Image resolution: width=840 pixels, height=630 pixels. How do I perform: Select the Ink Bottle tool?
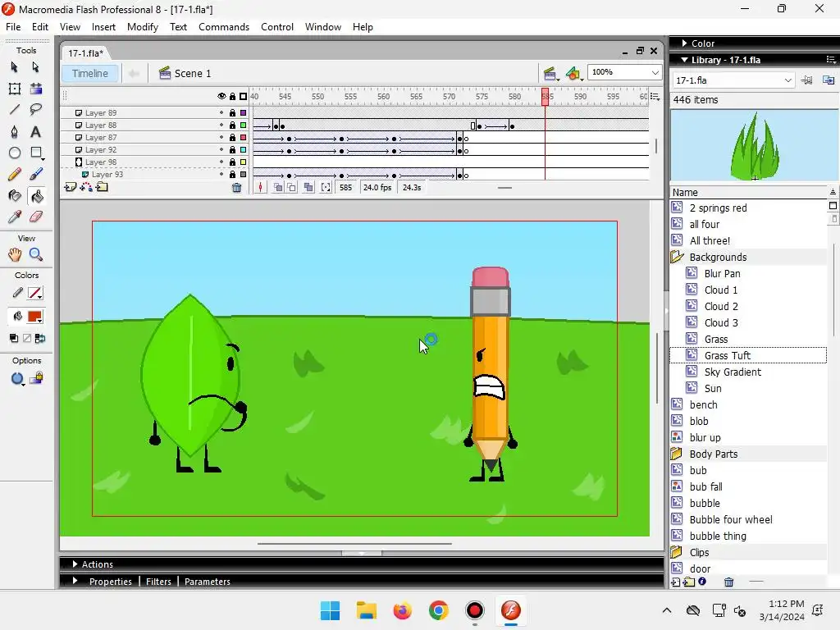15,196
